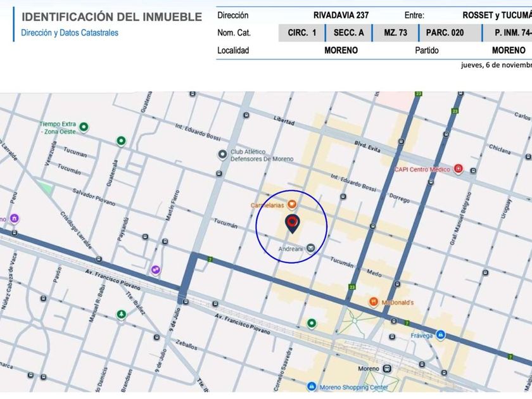Image resolution: width=532 pixels, height=399 pixels.
Task: Click the CAPI Centro Médico label
Action: (x=422, y=169)
